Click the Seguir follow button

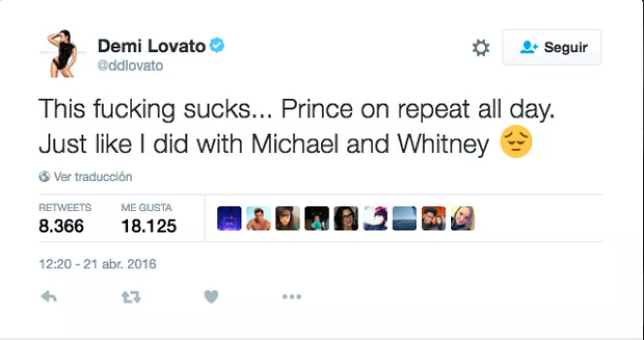click(552, 48)
